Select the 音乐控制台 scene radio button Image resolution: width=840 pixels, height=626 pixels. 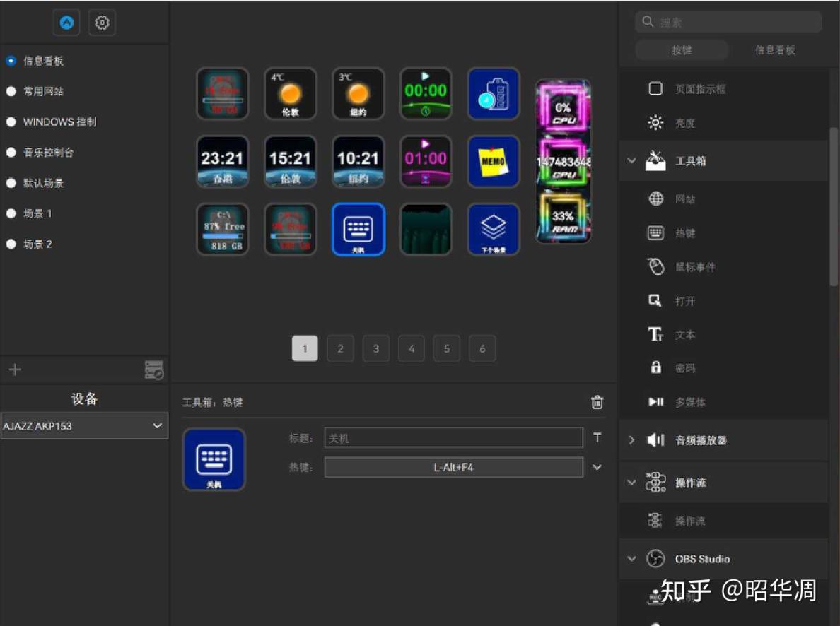tap(11, 152)
